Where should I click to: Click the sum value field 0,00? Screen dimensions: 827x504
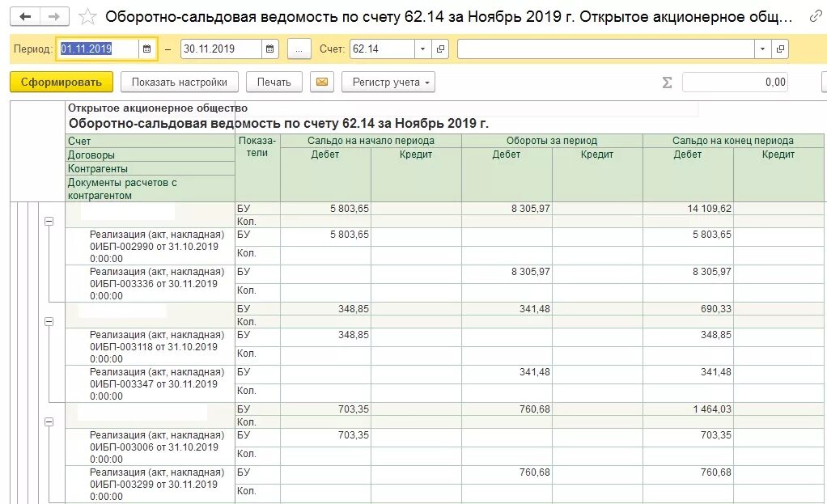735,83
